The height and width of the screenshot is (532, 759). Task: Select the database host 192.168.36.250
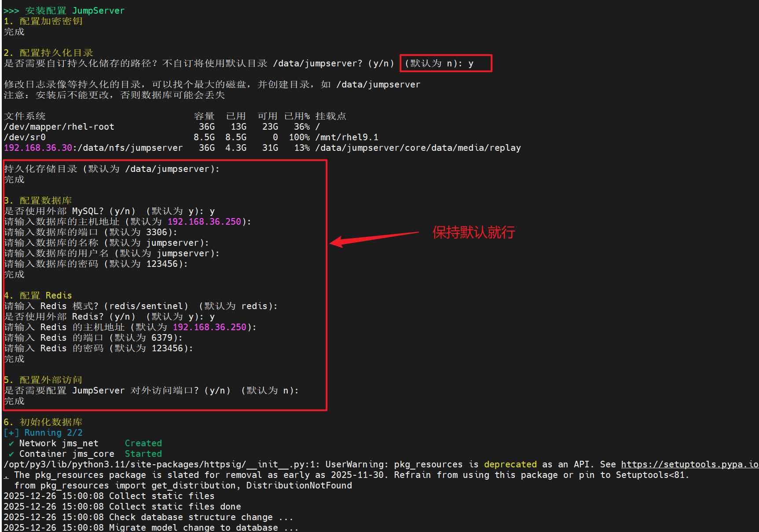point(204,222)
